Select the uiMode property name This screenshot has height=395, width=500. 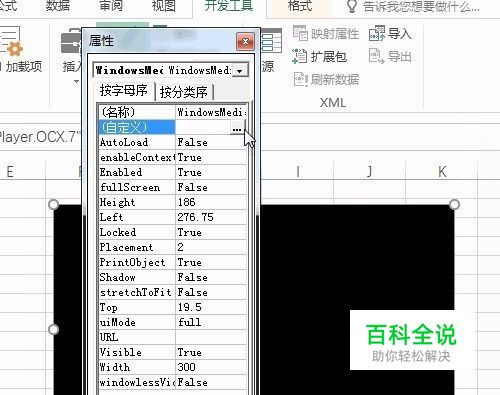[137, 322]
